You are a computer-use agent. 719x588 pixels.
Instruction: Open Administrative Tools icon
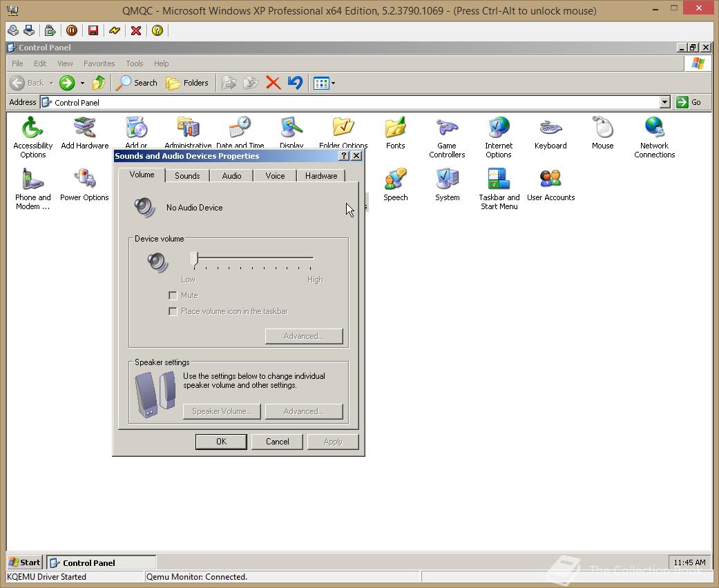coord(188,132)
